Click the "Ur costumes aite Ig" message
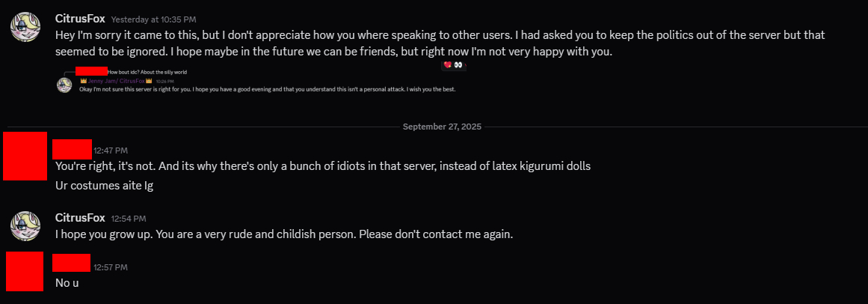Viewport: 868px width, 304px height. [104, 185]
